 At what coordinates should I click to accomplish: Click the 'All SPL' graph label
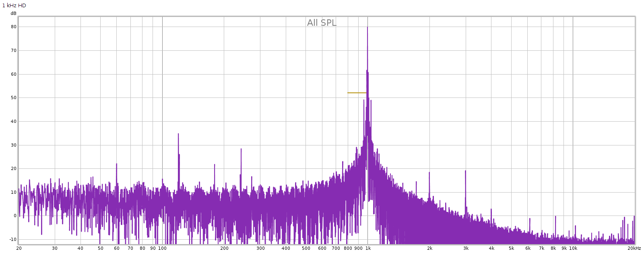[322, 23]
